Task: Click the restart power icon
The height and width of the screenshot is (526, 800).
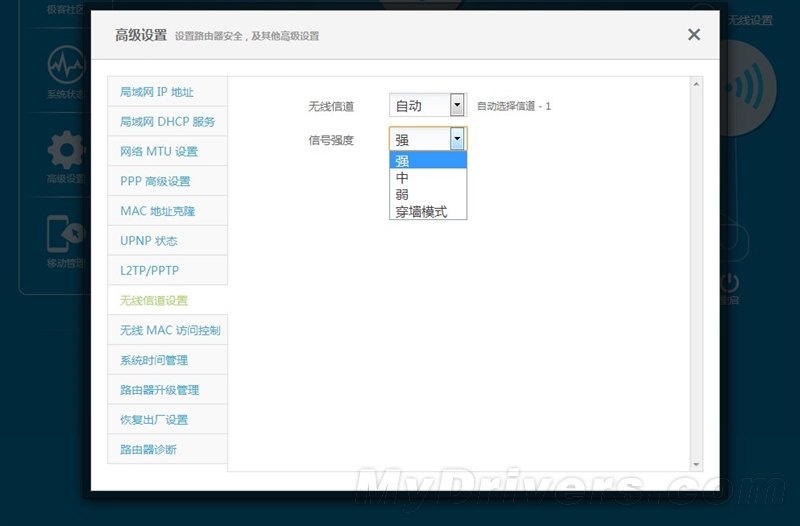Action: (x=731, y=281)
